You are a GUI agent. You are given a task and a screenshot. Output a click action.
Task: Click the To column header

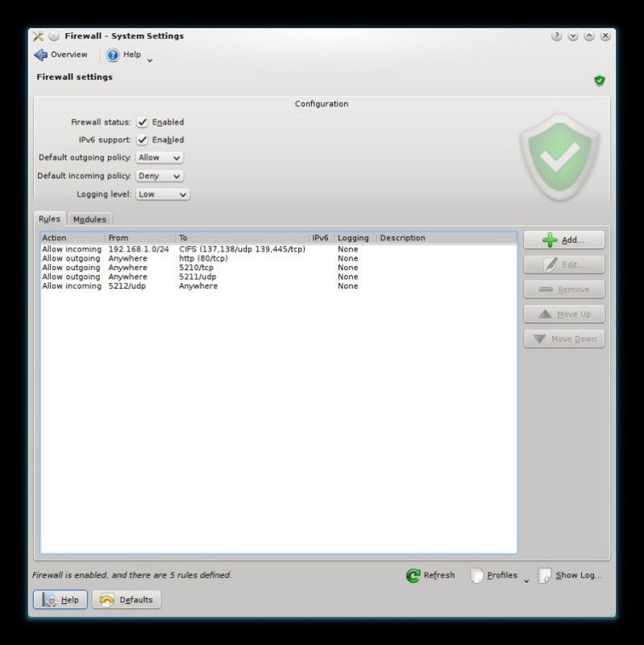click(243, 238)
